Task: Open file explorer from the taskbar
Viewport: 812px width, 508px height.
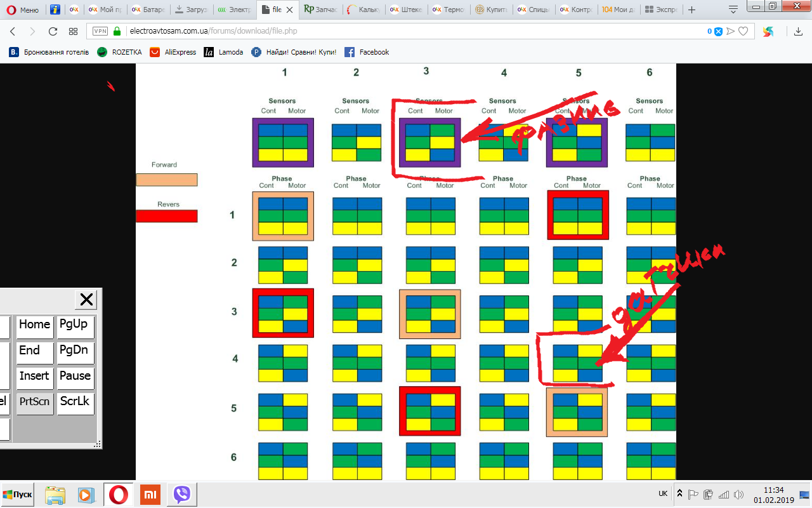Action: coord(55,494)
